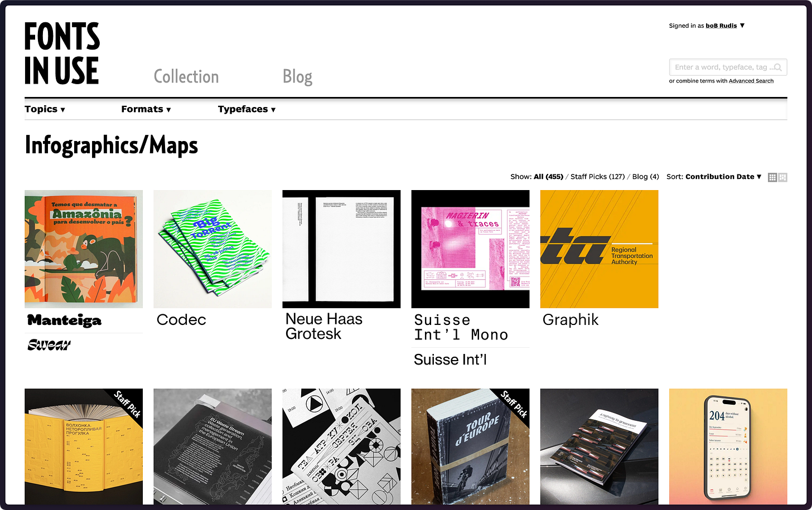Screen dimensions: 812x510
Task: Open the black-and-white geometric tickets thumbnail
Action: pyautogui.click(x=341, y=446)
